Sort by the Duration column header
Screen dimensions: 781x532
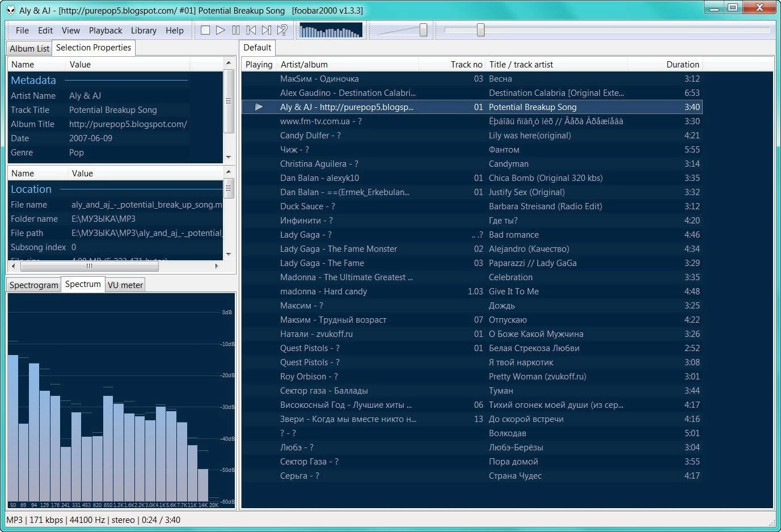pyautogui.click(x=665, y=65)
